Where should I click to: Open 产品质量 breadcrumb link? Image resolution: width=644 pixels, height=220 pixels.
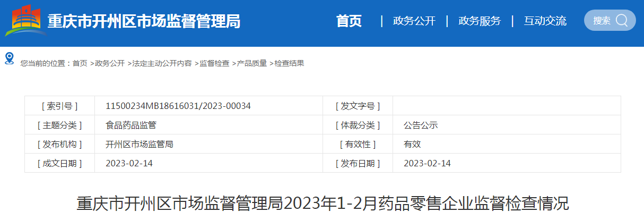(252, 63)
